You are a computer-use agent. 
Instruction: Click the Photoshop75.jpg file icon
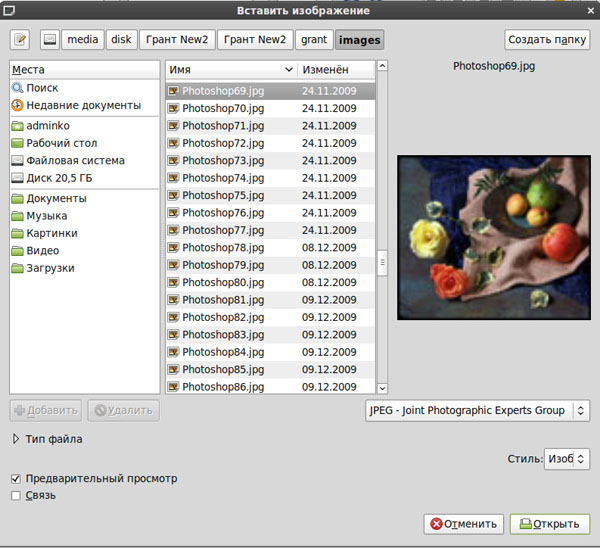(x=173, y=195)
